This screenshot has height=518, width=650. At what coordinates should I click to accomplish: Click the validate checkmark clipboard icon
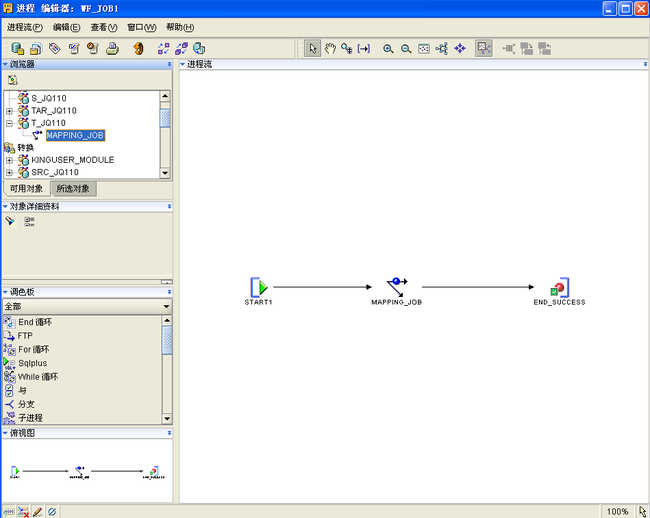pyautogui.click(x=74, y=49)
